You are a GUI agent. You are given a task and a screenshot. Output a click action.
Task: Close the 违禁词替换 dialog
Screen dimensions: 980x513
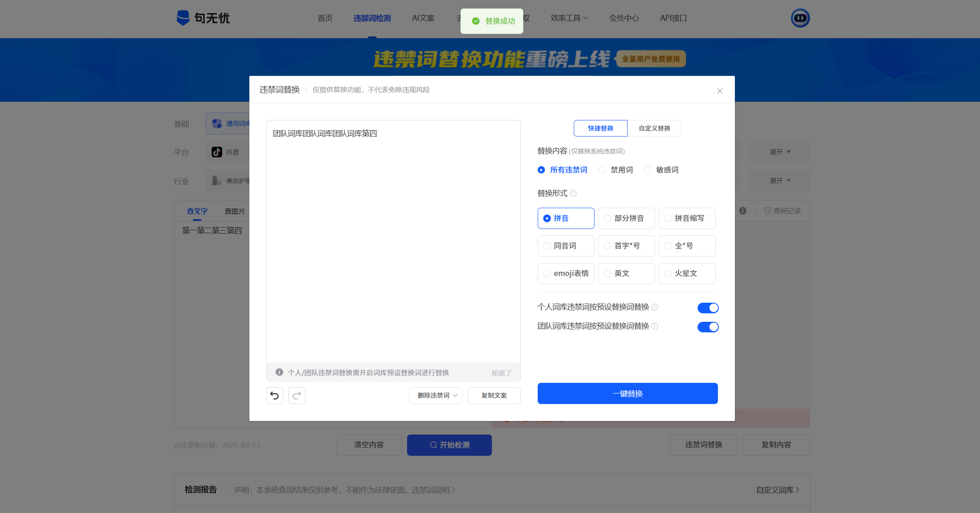click(x=720, y=91)
